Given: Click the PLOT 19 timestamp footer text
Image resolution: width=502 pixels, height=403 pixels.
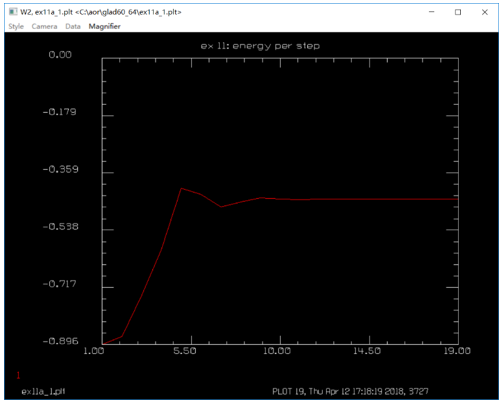Looking at the screenshot, I should [x=350, y=391].
